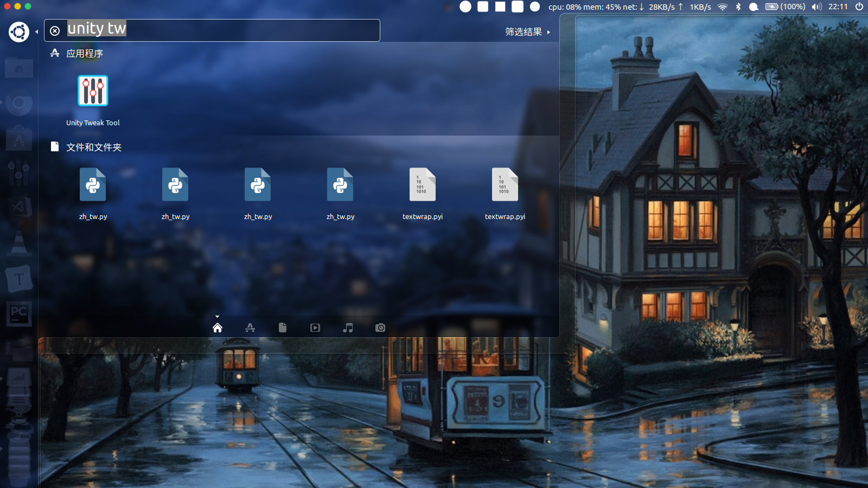Open the chat bubble messaging indicator

coord(754,7)
